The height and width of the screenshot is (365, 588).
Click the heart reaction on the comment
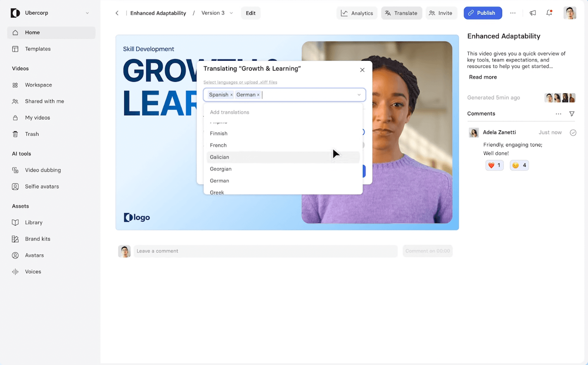[494, 165]
